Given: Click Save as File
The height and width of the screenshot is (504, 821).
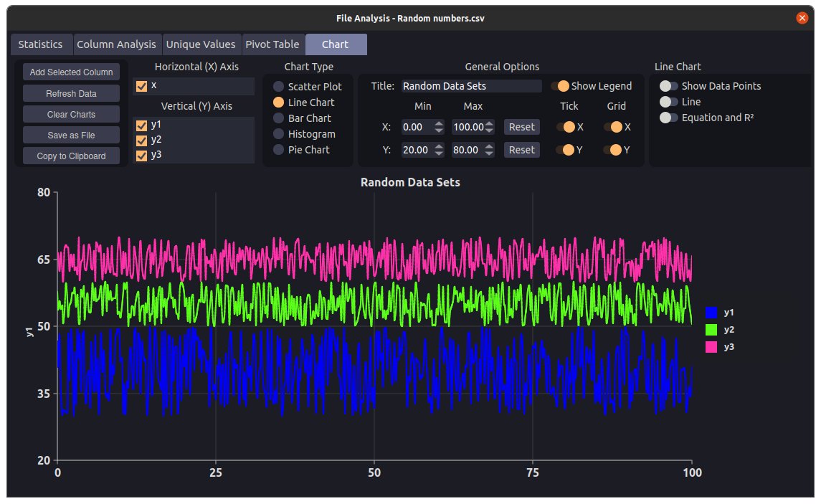Looking at the screenshot, I should pos(71,135).
